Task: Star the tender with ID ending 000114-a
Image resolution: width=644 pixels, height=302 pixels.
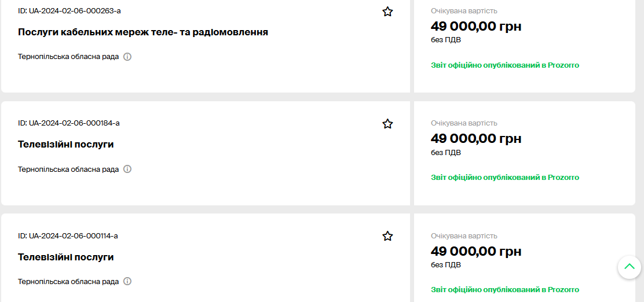Action: (387, 236)
